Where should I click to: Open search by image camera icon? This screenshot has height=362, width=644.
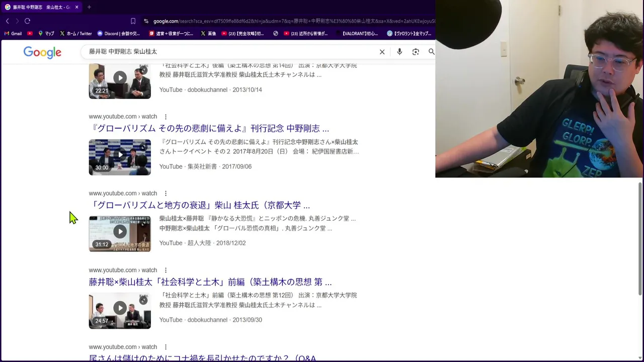tap(416, 52)
